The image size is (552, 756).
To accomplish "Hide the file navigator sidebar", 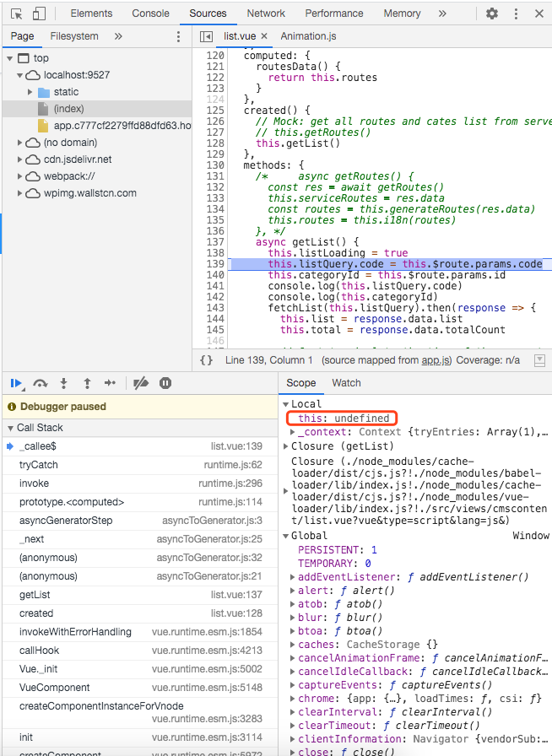I will 206,36.
